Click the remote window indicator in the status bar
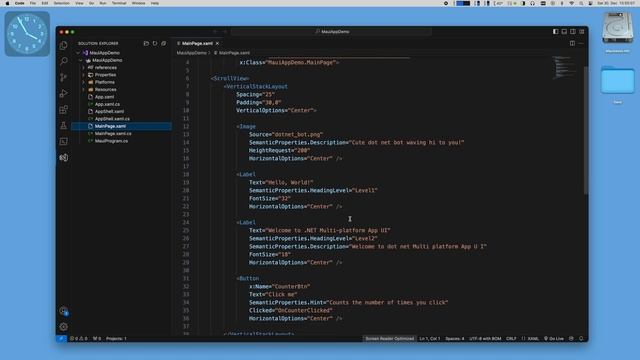The width and height of the screenshot is (640, 360). [61, 338]
